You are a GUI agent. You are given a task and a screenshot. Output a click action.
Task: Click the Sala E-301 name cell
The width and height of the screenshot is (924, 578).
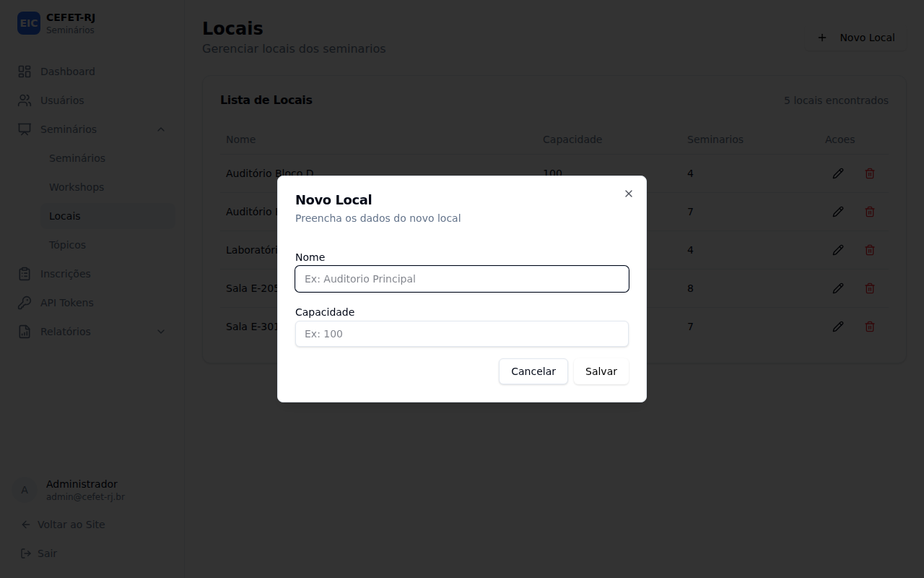coord(253,327)
